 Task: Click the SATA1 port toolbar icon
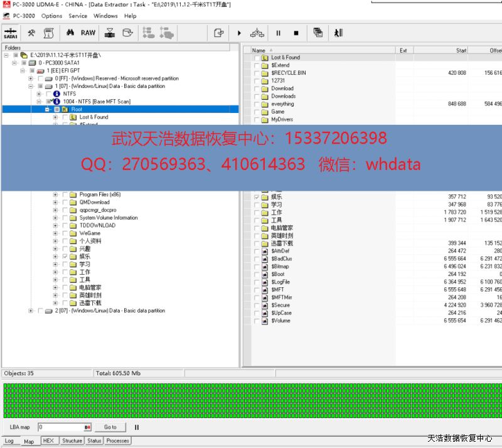pyautogui.click(x=11, y=33)
